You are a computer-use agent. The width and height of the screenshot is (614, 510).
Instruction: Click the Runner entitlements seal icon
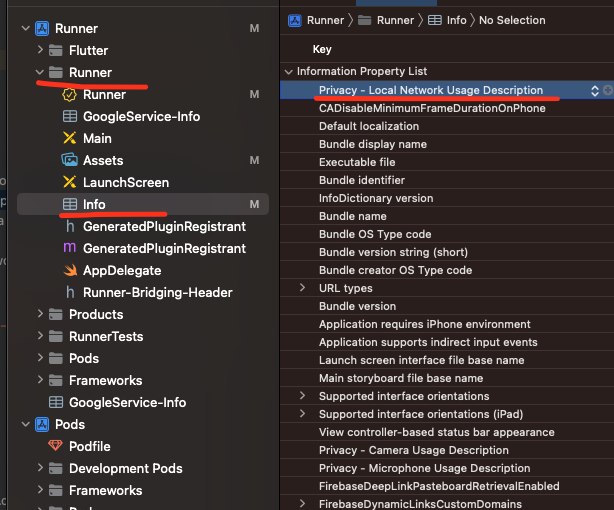(69, 94)
